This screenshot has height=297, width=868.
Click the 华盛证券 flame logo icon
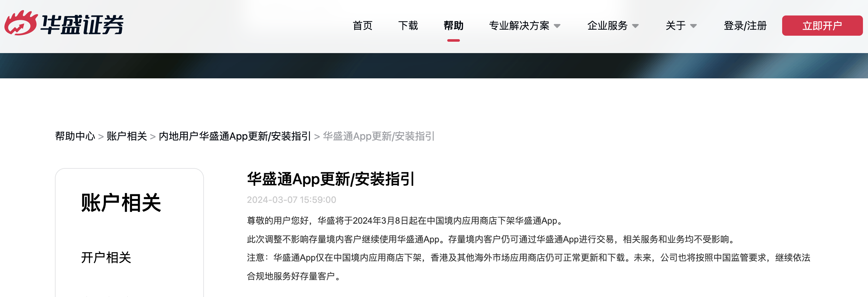tap(21, 24)
